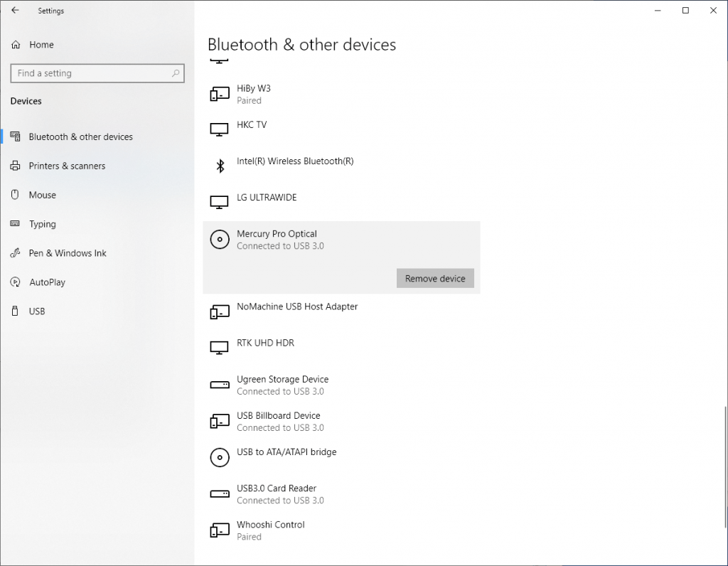Select LG ULTRAWIDE device entry

[x=341, y=203]
